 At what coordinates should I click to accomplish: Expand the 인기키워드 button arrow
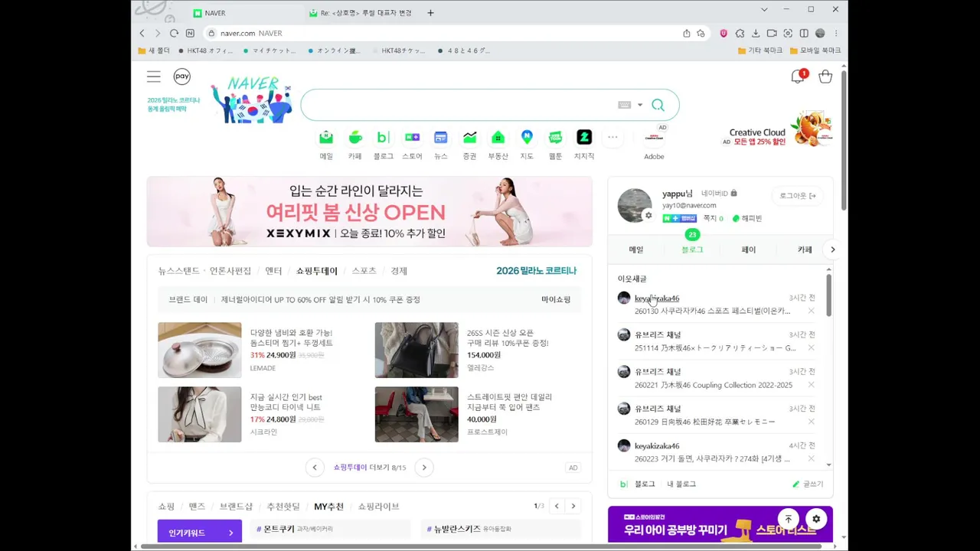point(230,533)
